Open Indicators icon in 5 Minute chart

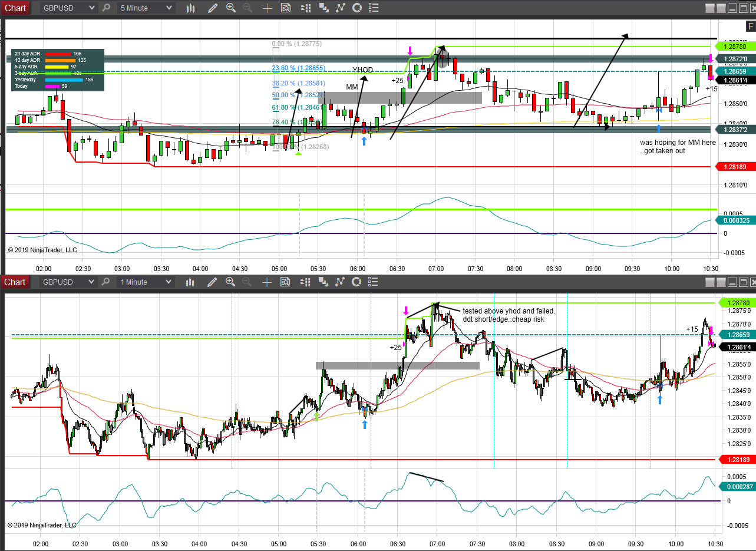[x=340, y=8]
